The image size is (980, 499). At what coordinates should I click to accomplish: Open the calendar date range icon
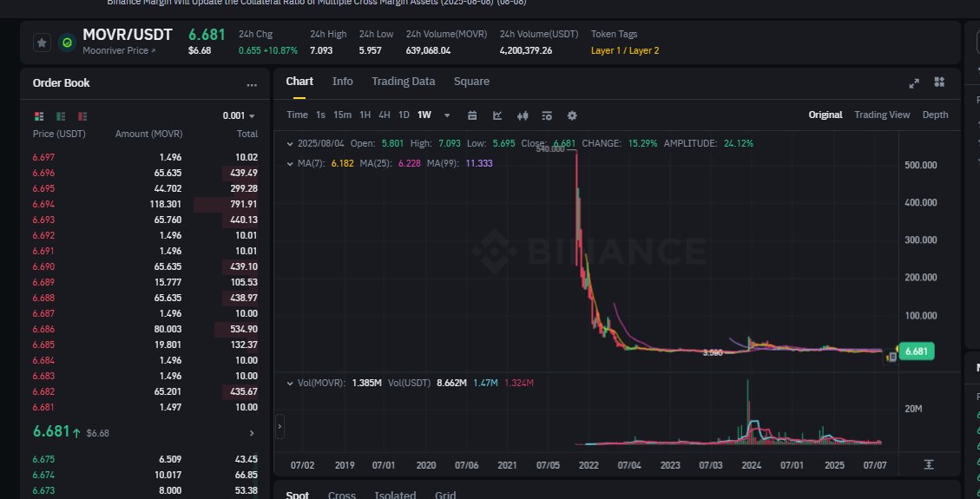click(x=472, y=115)
